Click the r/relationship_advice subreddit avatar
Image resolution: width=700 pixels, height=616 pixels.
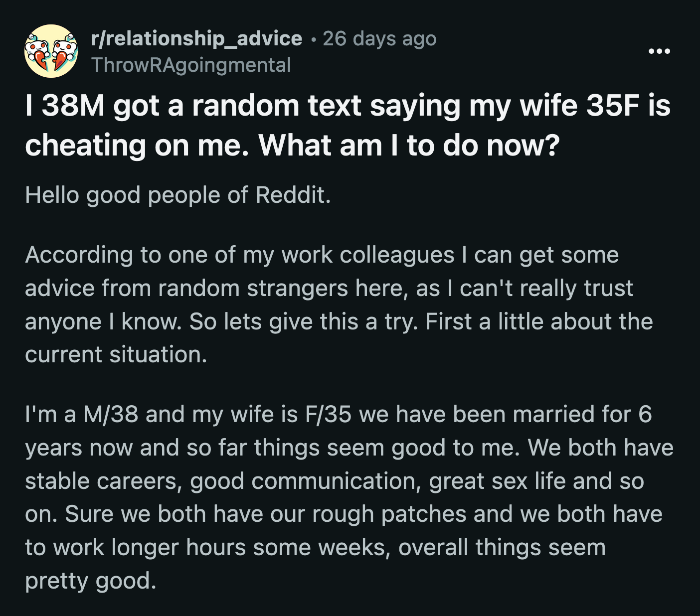pyautogui.click(x=51, y=51)
